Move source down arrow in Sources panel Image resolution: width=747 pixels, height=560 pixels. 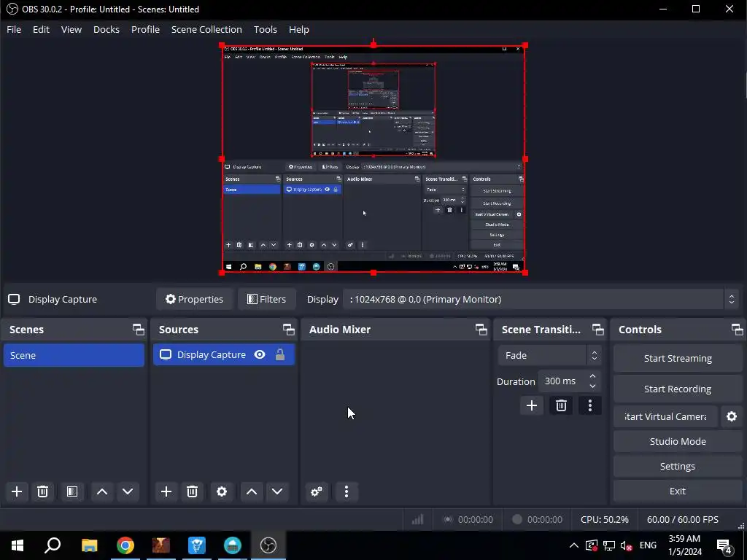coord(277,491)
